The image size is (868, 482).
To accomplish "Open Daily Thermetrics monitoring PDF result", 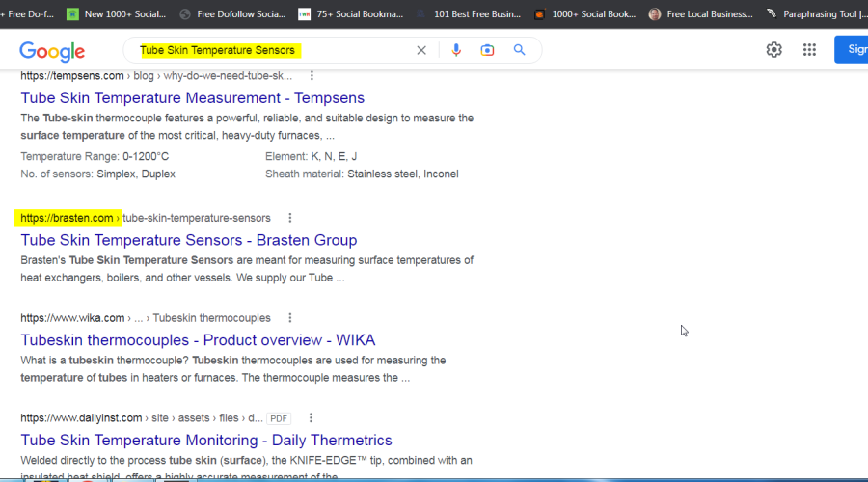I will point(205,441).
